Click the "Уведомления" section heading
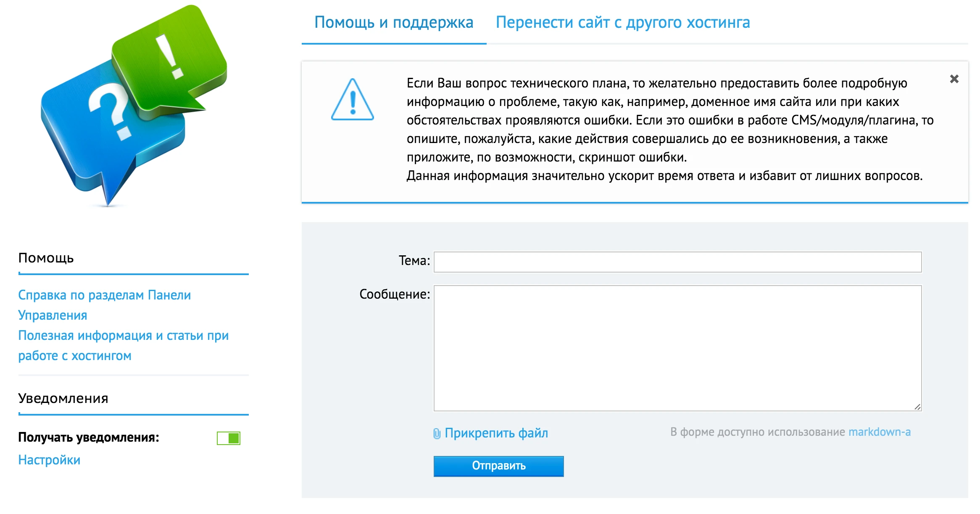Viewport: 980px width, 514px height. pyautogui.click(x=63, y=398)
